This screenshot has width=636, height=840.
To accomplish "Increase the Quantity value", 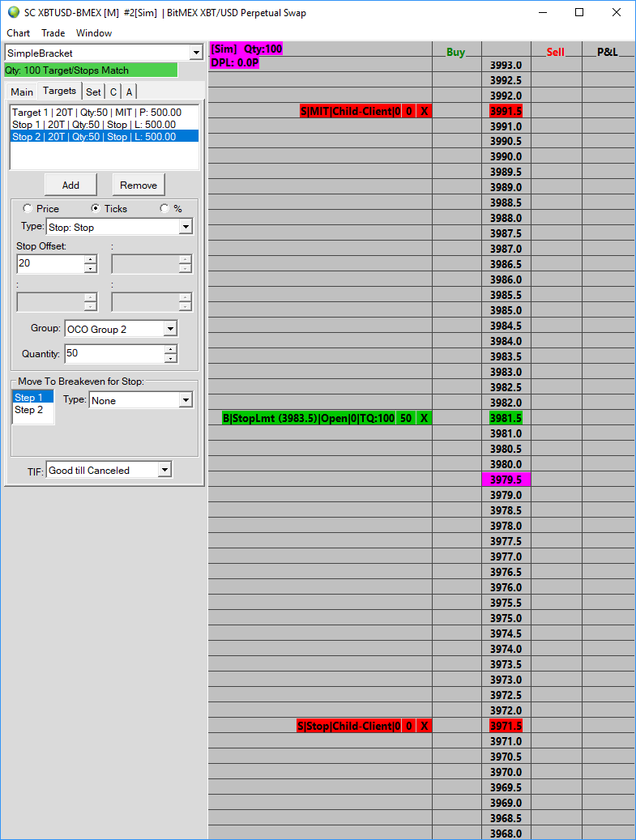I will pos(170,349).
